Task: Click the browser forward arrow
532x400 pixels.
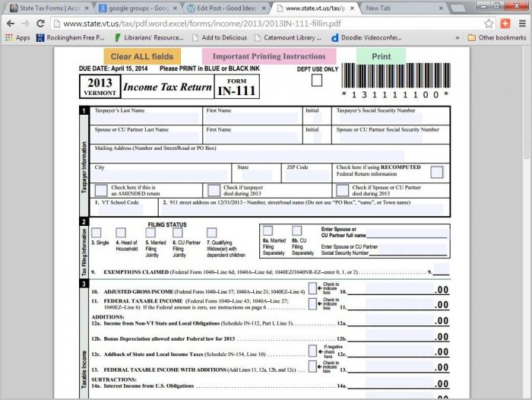Action: pyautogui.click(x=25, y=24)
